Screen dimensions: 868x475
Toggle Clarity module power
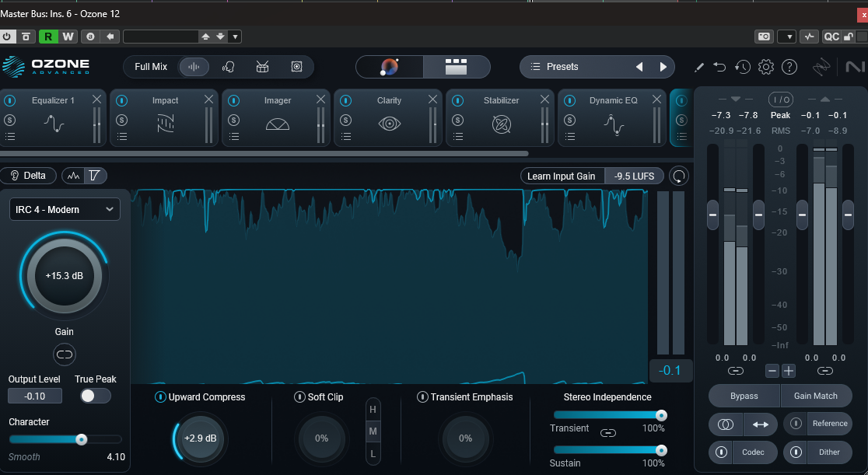[345, 100]
